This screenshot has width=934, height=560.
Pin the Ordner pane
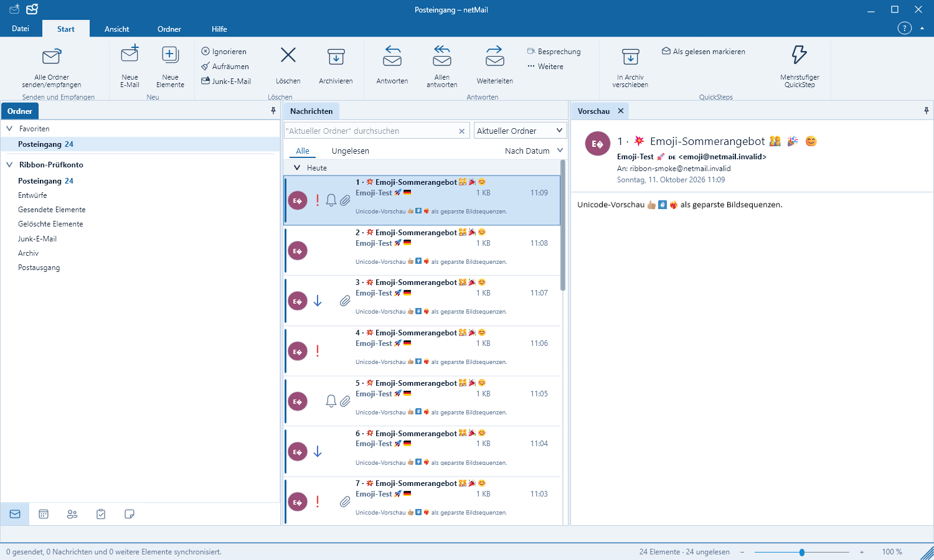pyautogui.click(x=273, y=111)
